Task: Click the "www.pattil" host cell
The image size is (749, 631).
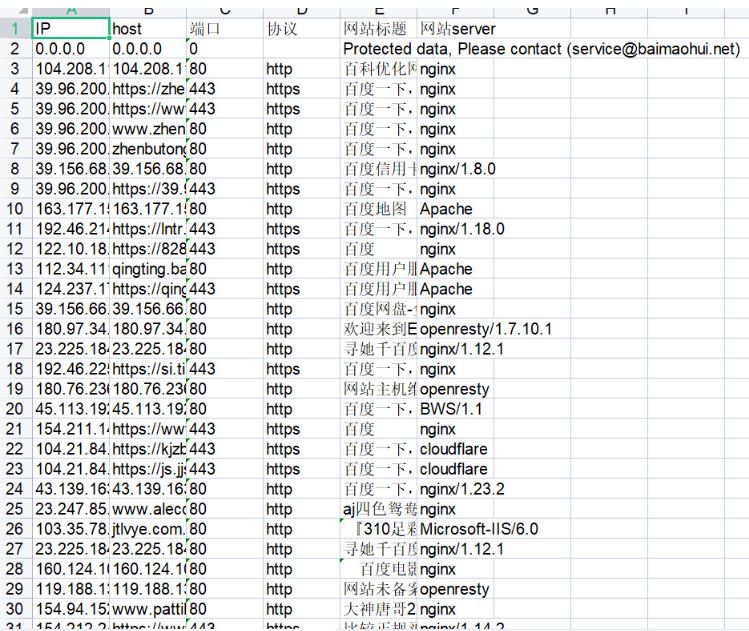Action: tap(148, 610)
